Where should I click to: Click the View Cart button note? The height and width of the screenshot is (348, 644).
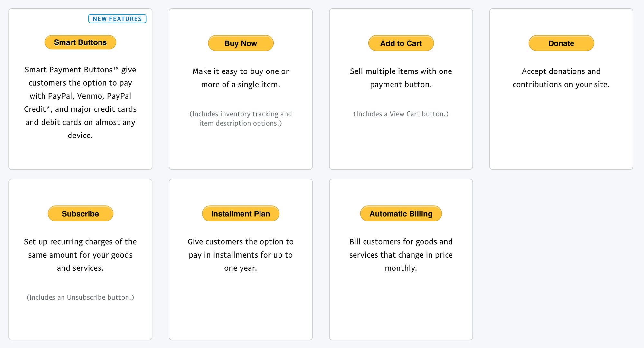[x=401, y=114]
